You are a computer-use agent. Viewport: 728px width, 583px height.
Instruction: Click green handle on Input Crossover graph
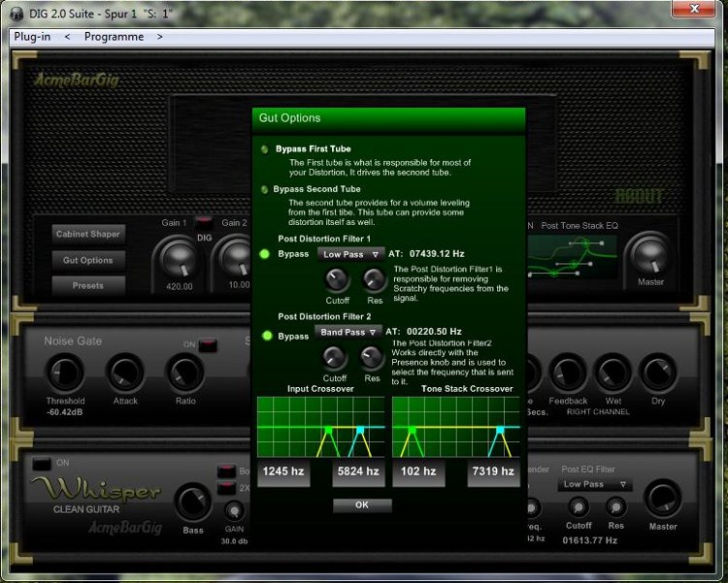[328, 431]
